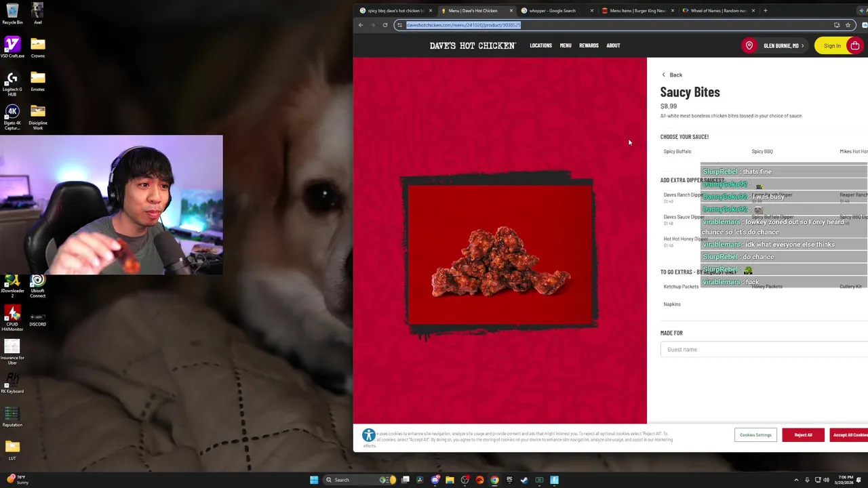The height and width of the screenshot is (488, 868).
Task: Add Daves Sauce Dipper extra sauce
Action: (x=684, y=220)
